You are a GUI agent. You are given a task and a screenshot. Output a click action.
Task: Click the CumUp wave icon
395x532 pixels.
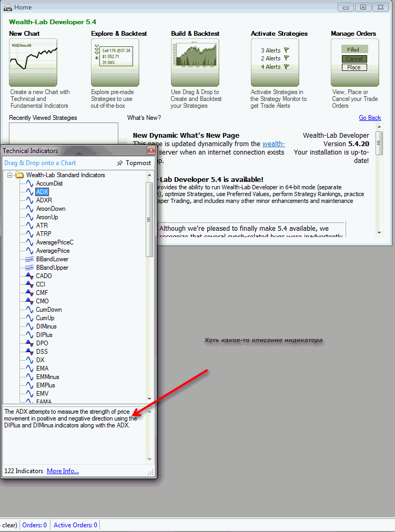(29, 318)
